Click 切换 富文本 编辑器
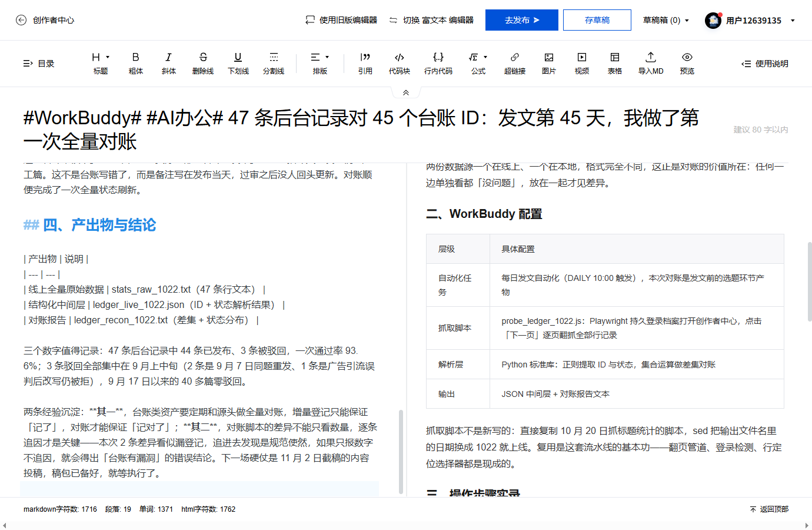 pos(431,20)
